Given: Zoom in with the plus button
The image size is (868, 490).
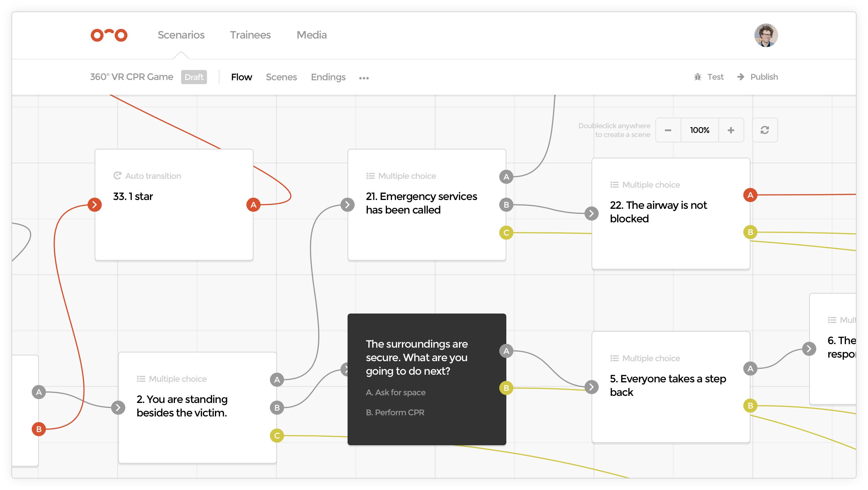Looking at the screenshot, I should (730, 130).
